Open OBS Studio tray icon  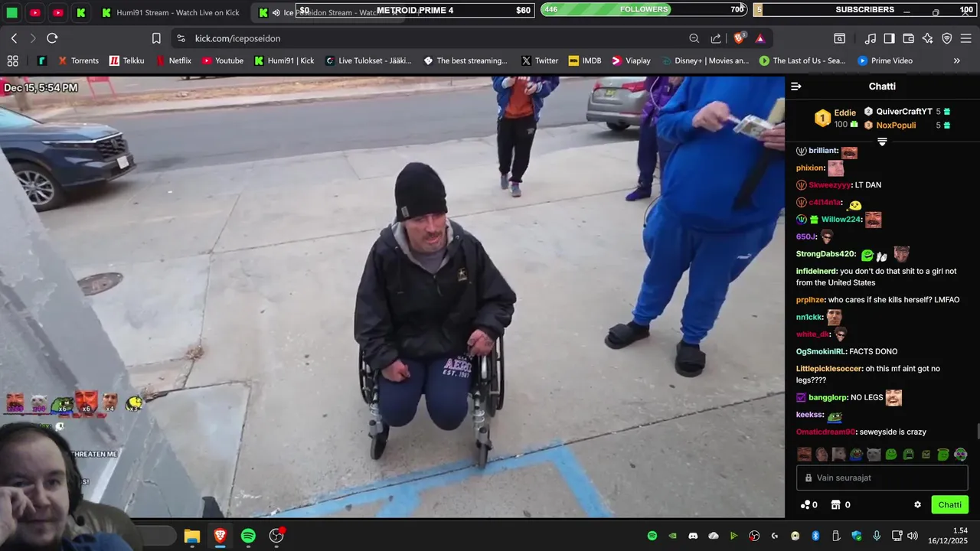pyautogui.click(x=754, y=536)
